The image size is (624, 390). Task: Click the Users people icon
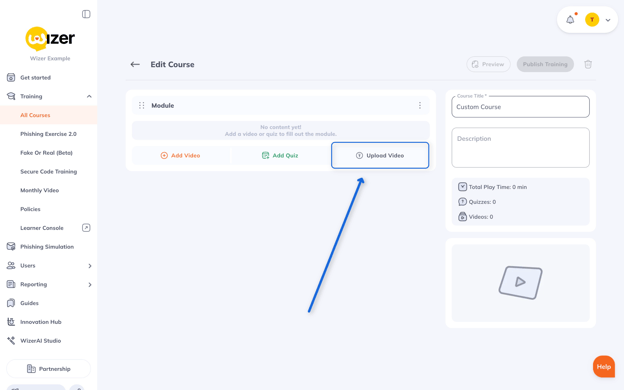(11, 265)
